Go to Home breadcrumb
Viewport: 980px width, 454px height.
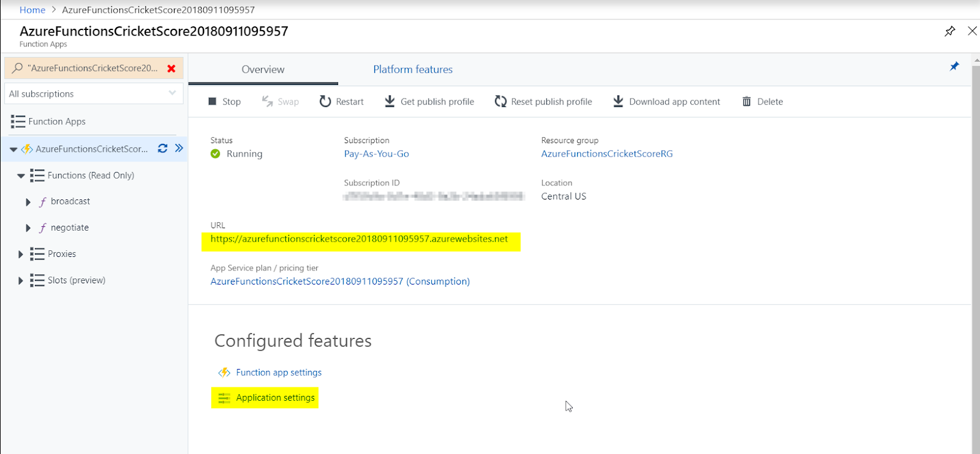pyautogui.click(x=32, y=10)
